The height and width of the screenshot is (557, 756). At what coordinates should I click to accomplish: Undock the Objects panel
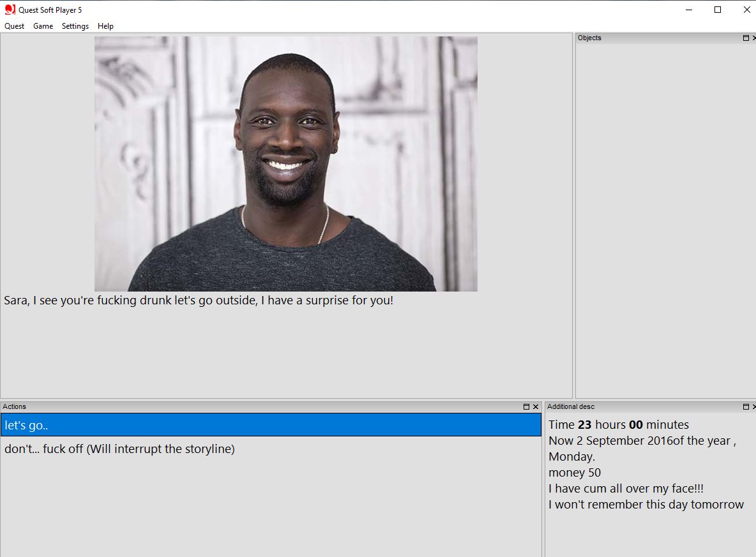tap(745, 38)
